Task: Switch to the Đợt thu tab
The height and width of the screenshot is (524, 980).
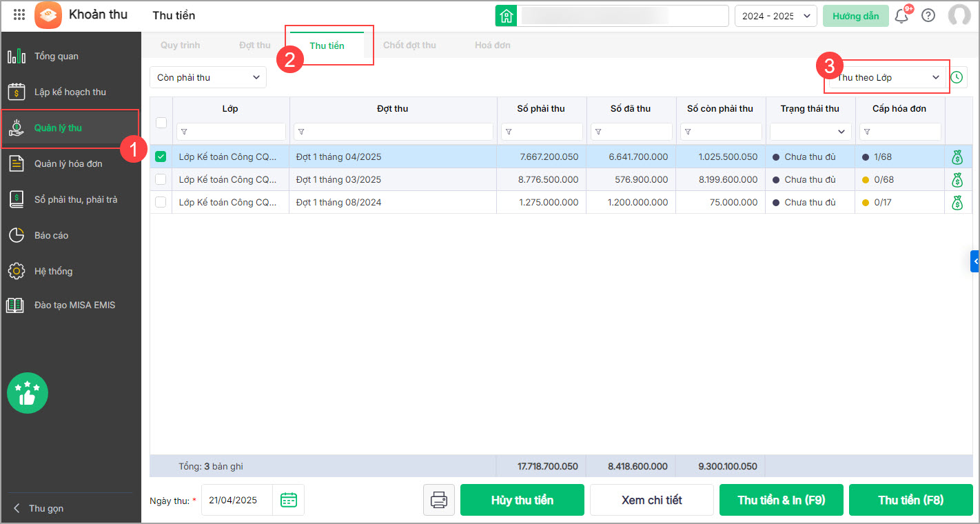Action: click(x=255, y=46)
